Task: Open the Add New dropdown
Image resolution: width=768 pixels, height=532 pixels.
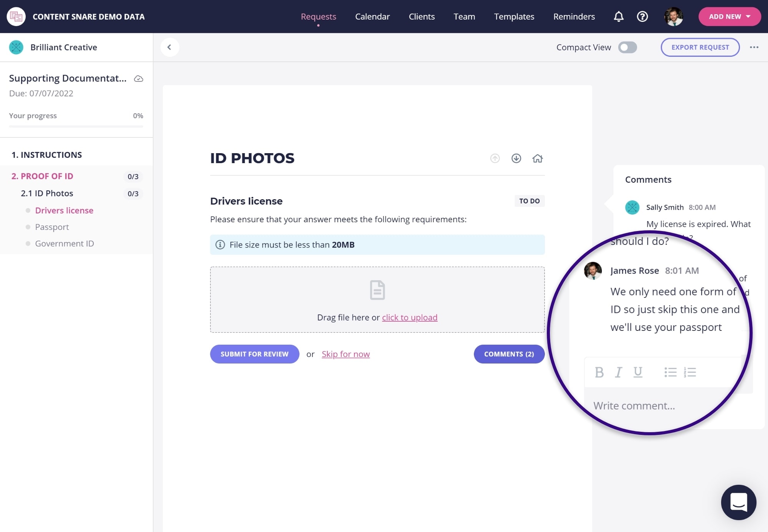Action: [x=730, y=17]
